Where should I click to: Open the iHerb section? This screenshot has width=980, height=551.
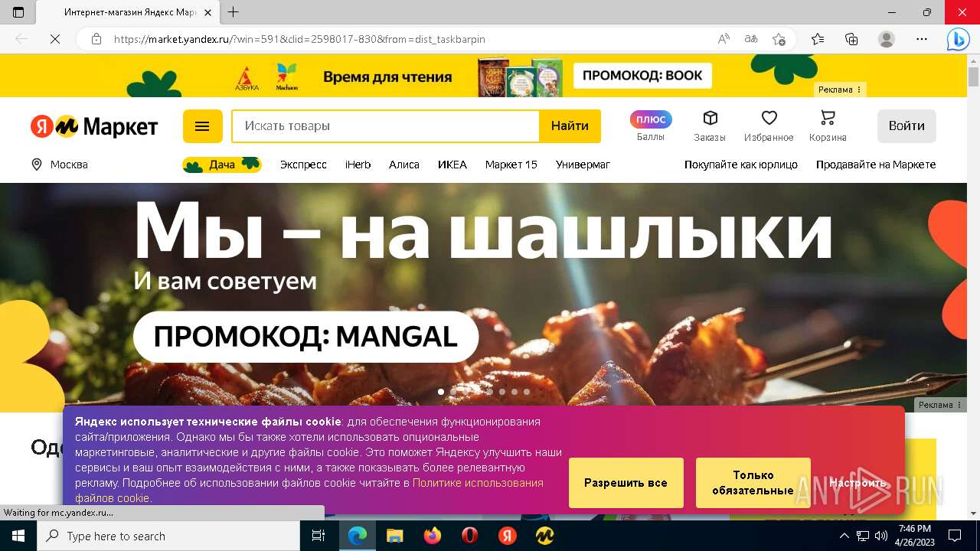358,165
